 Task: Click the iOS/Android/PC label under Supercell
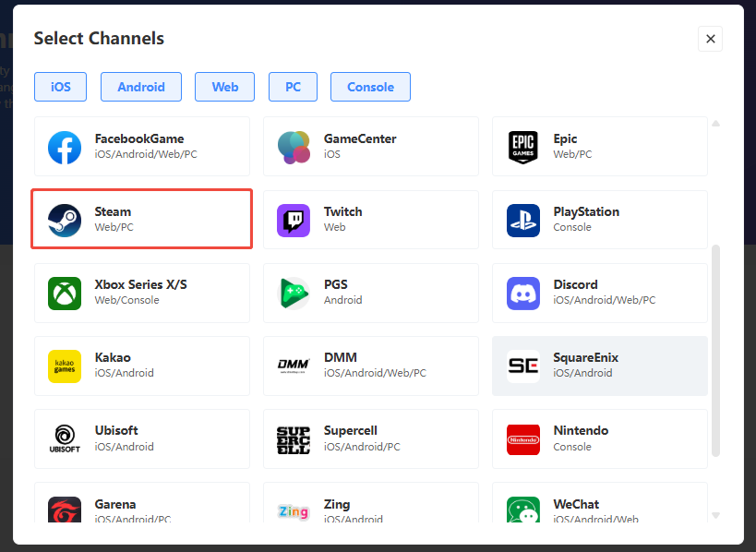coord(362,447)
